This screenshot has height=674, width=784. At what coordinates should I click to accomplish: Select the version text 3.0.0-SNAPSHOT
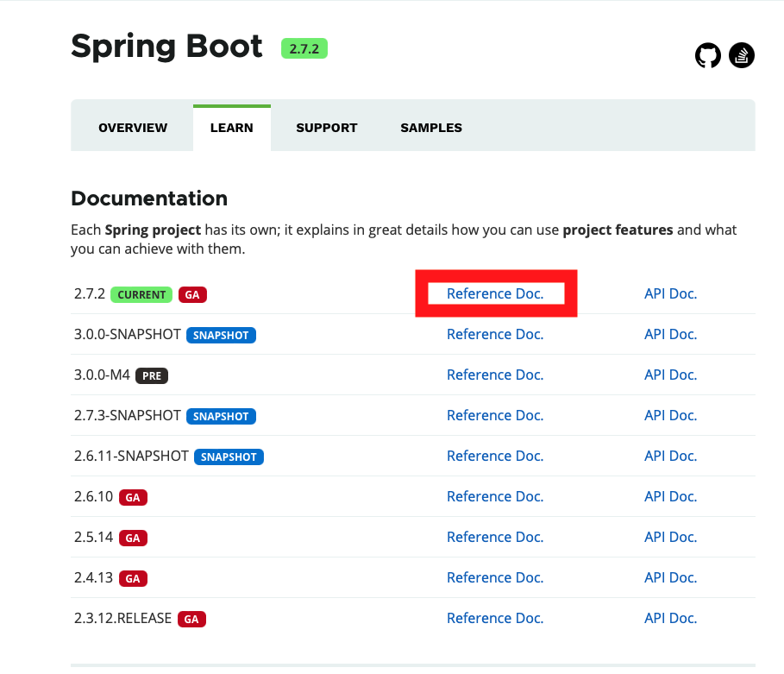[128, 334]
